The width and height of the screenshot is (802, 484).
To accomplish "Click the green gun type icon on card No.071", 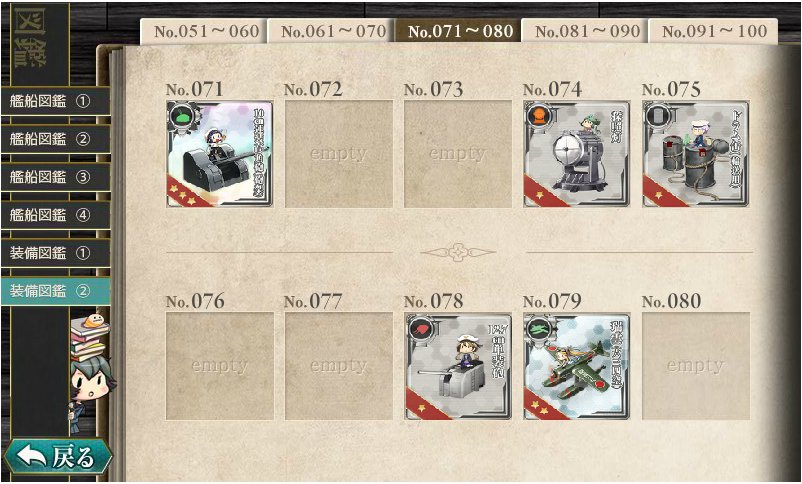I will tap(181, 115).
